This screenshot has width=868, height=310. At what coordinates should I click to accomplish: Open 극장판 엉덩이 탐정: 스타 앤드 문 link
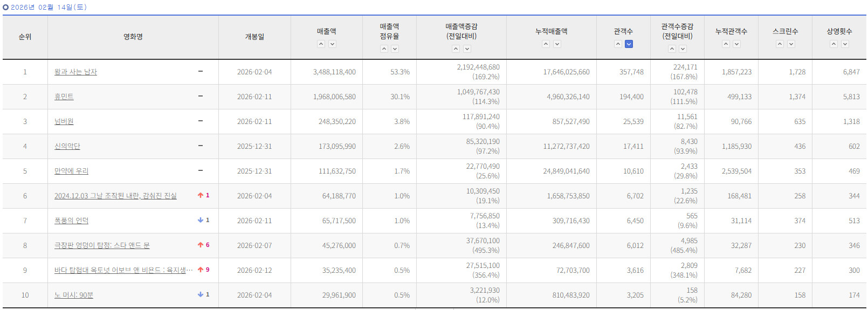(x=102, y=245)
